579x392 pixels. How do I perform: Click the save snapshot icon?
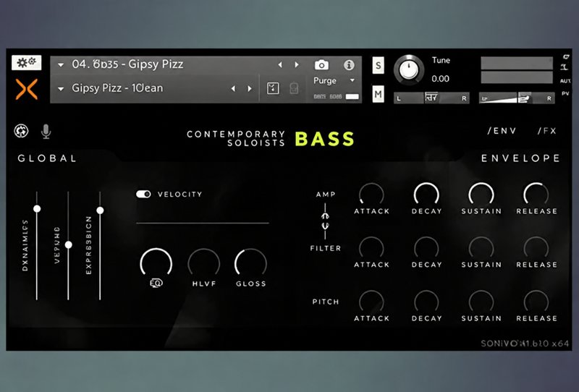[273, 88]
